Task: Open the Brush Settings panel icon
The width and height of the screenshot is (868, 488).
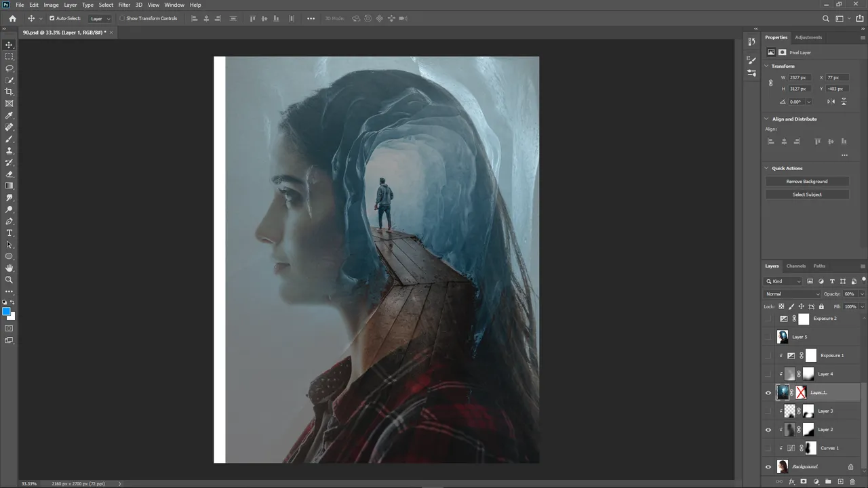Action: tap(751, 60)
